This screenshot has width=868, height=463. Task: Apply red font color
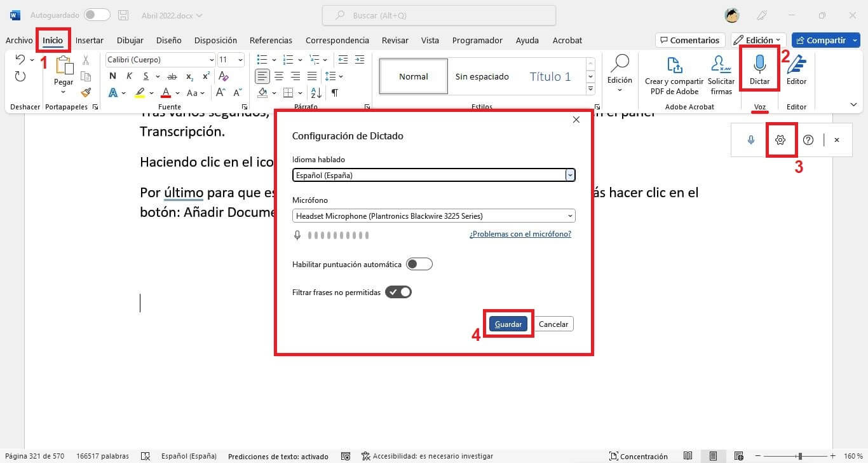166,93
